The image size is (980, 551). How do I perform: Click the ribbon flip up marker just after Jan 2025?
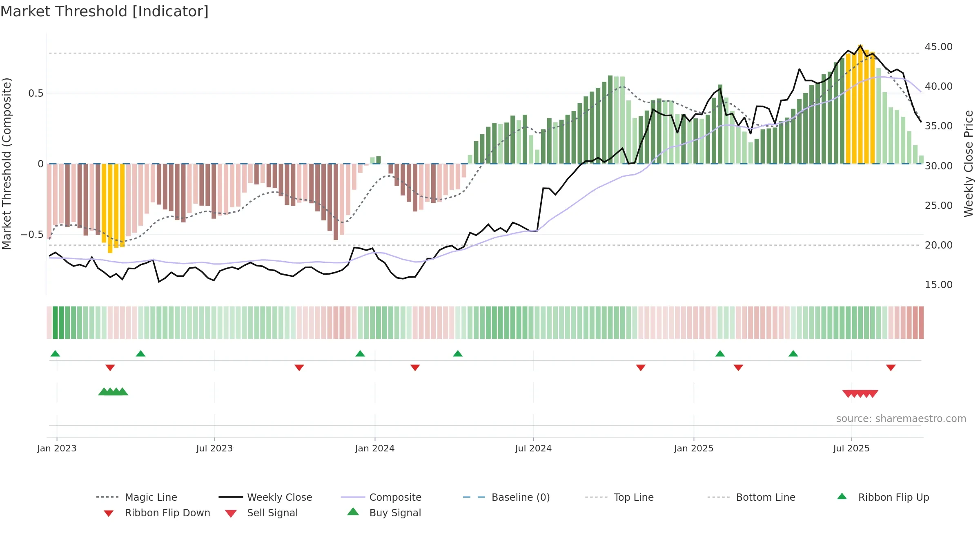coord(720,353)
